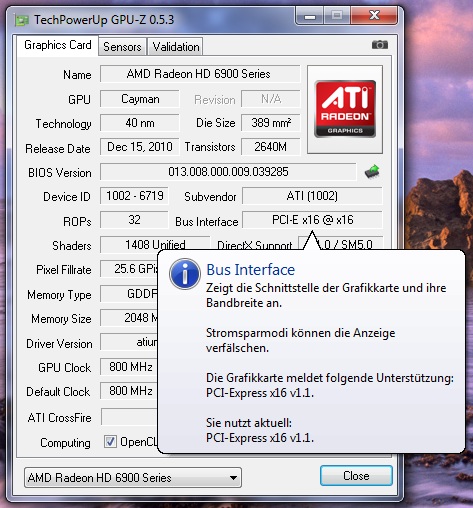This screenshot has height=508, width=473.
Task: Click the ATI Radeon Graphics logo
Action: coord(345,109)
